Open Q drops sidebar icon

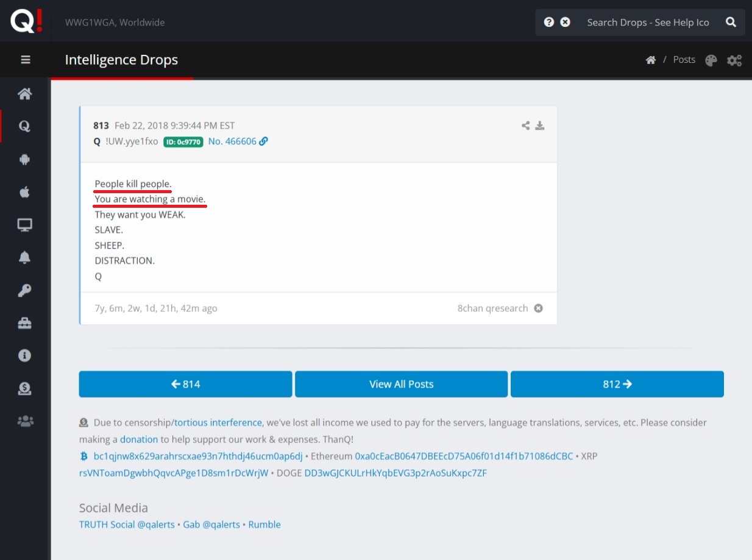[x=24, y=126]
